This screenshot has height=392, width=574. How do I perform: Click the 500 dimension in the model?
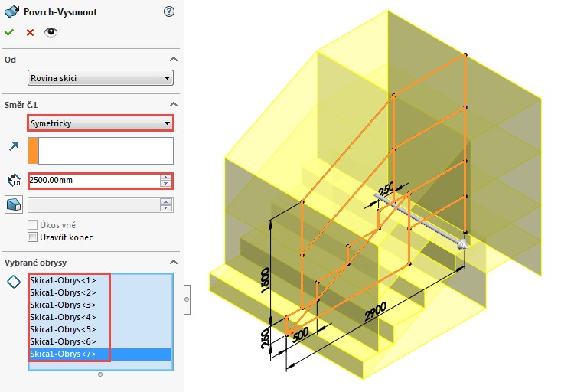[301, 335]
